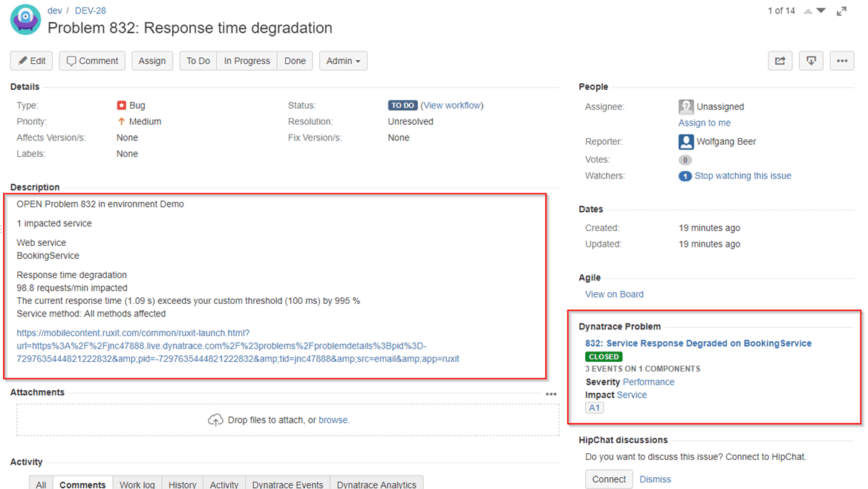The height and width of the screenshot is (489, 868).
Task: Click the Assign button
Action: coord(152,61)
